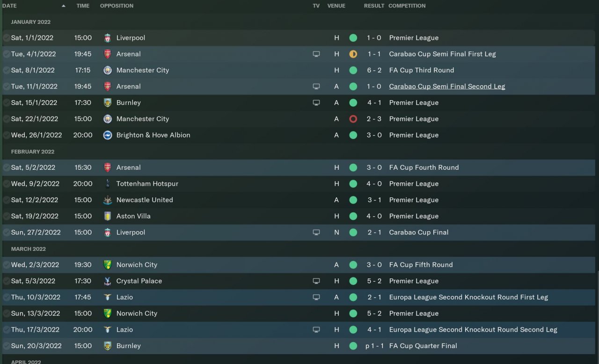Toggle the check circle beside Sat, 1/1/2022
The width and height of the screenshot is (599, 364).
6,38
